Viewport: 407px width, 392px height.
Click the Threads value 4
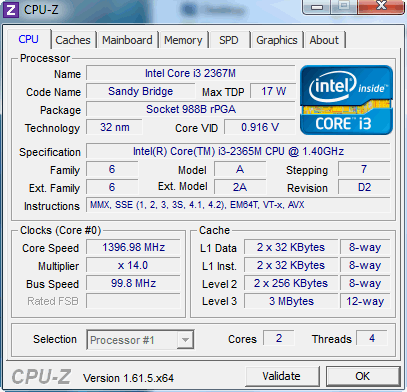click(372, 338)
